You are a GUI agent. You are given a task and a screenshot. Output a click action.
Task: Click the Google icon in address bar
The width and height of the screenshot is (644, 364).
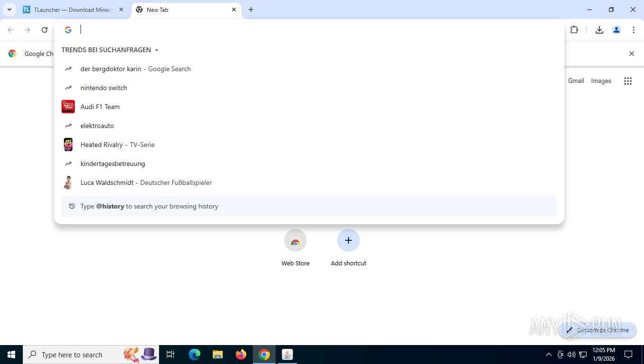tap(68, 30)
